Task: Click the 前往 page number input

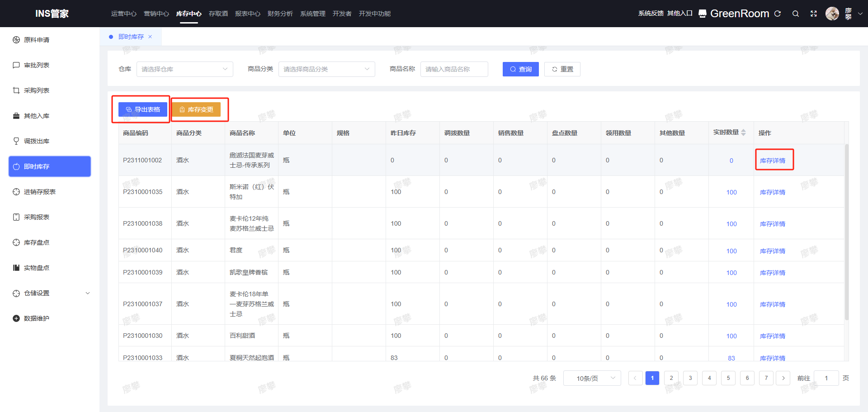Action: click(826, 378)
